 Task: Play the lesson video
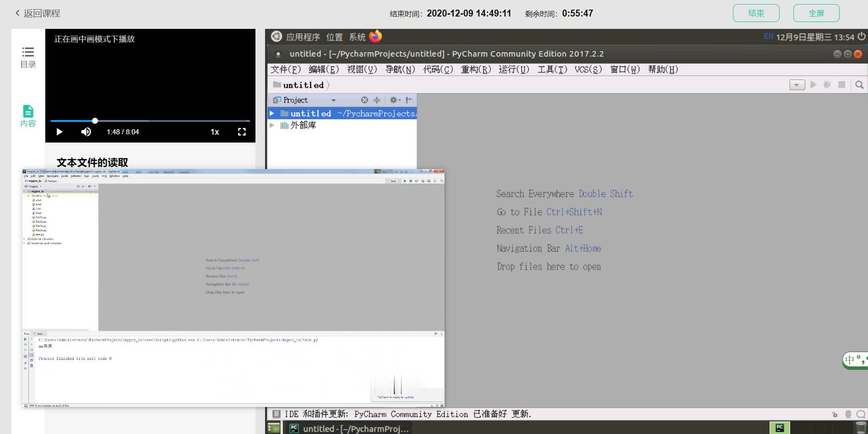click(x=60, y=132)
